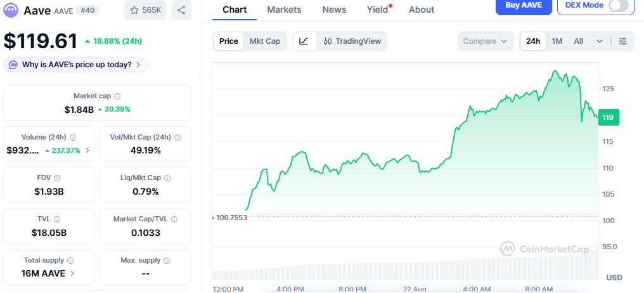Click the share icon button
This screenshot has width=644, height=293.
pos(181,10)
